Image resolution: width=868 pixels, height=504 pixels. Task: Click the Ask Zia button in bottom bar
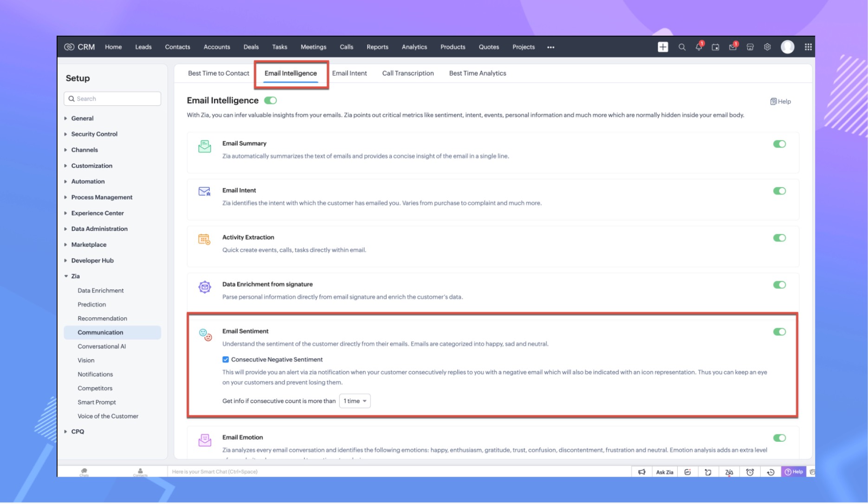(664, 472)
